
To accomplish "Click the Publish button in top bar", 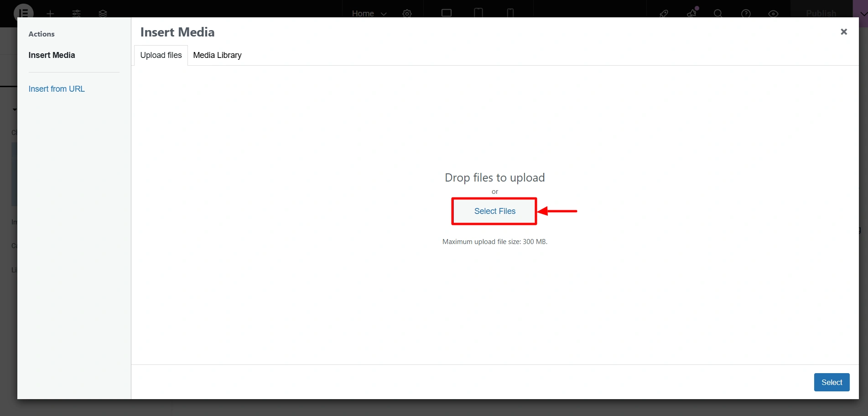I will pyautogui.click(x=821, y=13).
